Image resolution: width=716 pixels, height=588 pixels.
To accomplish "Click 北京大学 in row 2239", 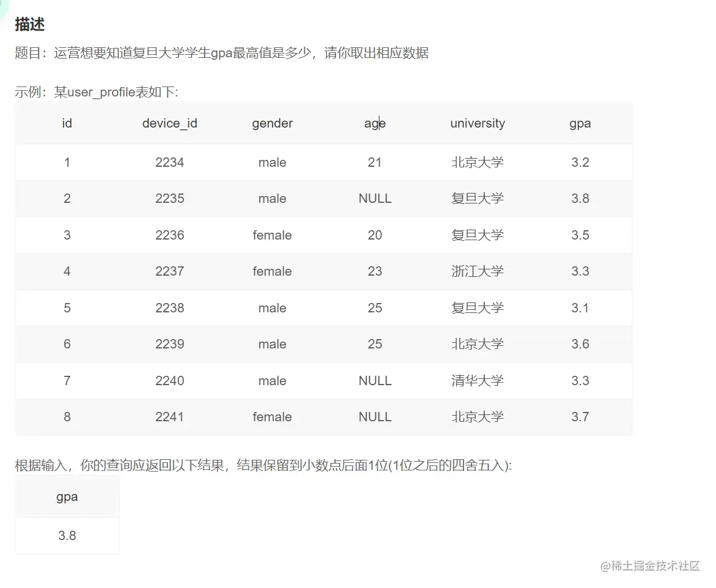I will tap(478, 344).
